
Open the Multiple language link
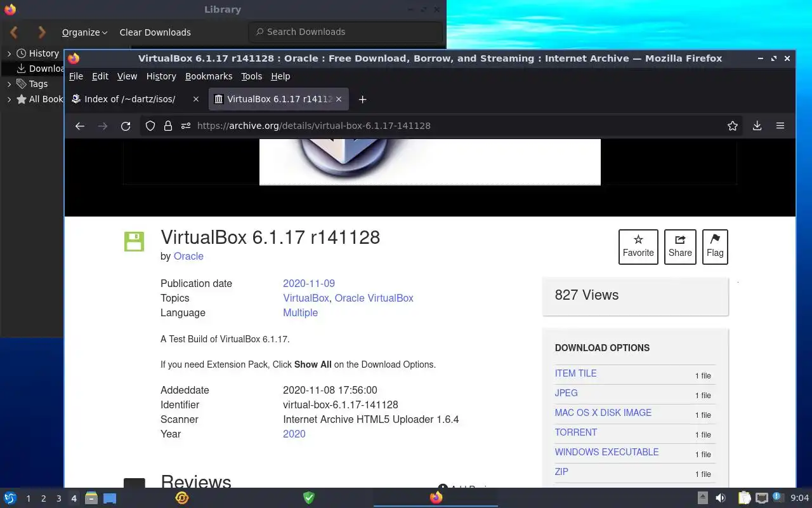tap(300, 312)
